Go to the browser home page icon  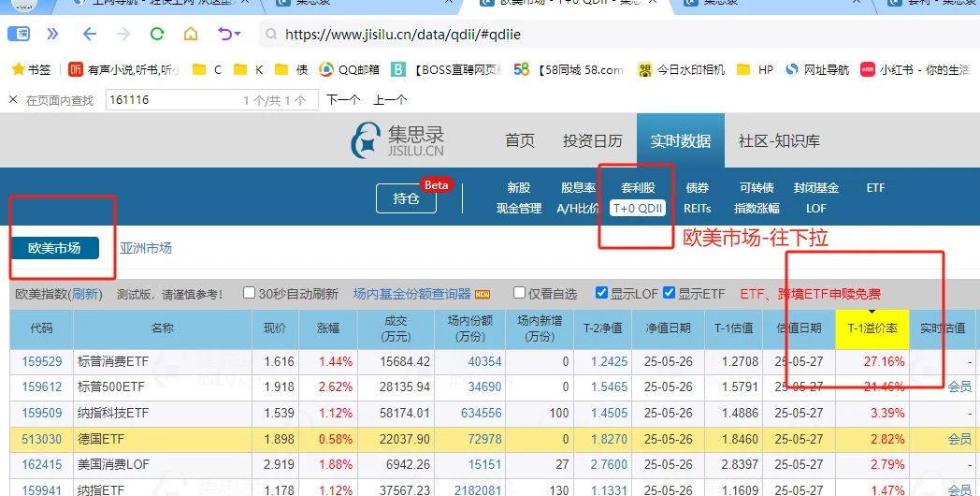click(191, 34)
